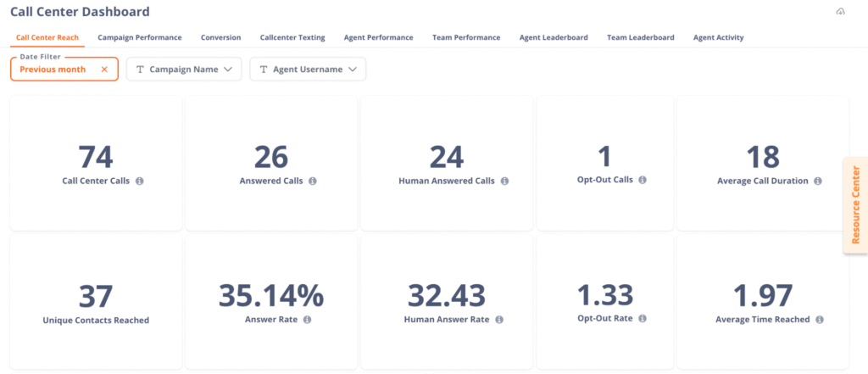Click info icon beside Human Answer Rate
Viewport: 868px width, 374px height.
tap(499, 320)
